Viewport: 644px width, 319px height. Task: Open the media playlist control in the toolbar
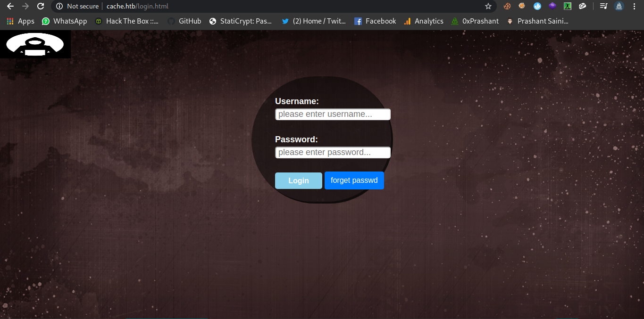[x=603, y=6]
